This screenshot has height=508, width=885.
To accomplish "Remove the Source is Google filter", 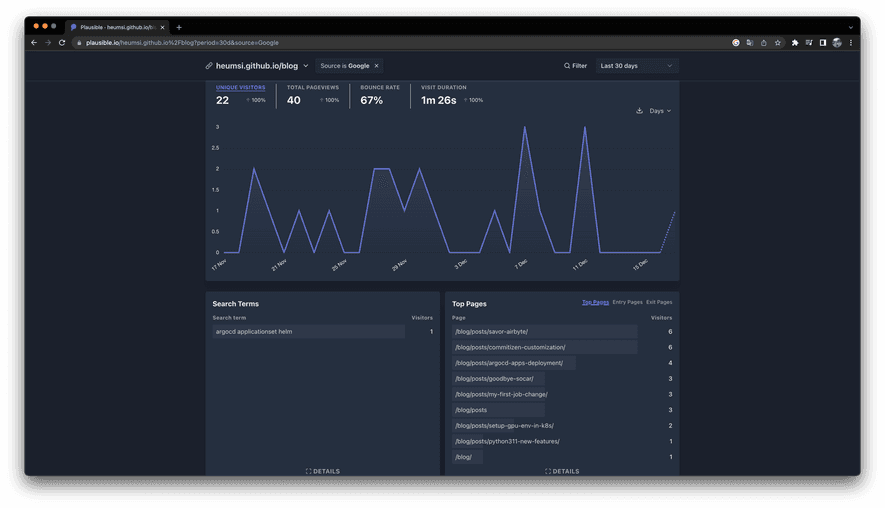I will 376,66.
